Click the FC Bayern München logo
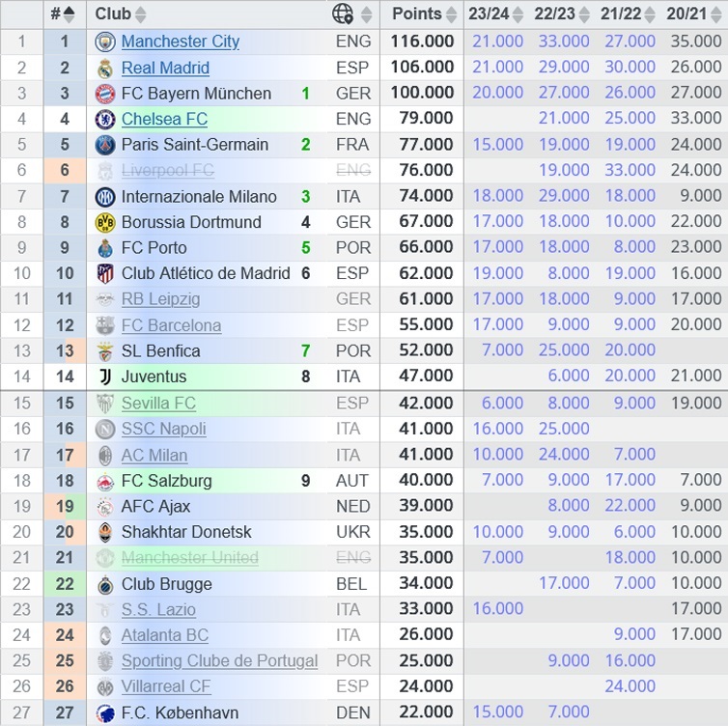 (x=105, y=94)
